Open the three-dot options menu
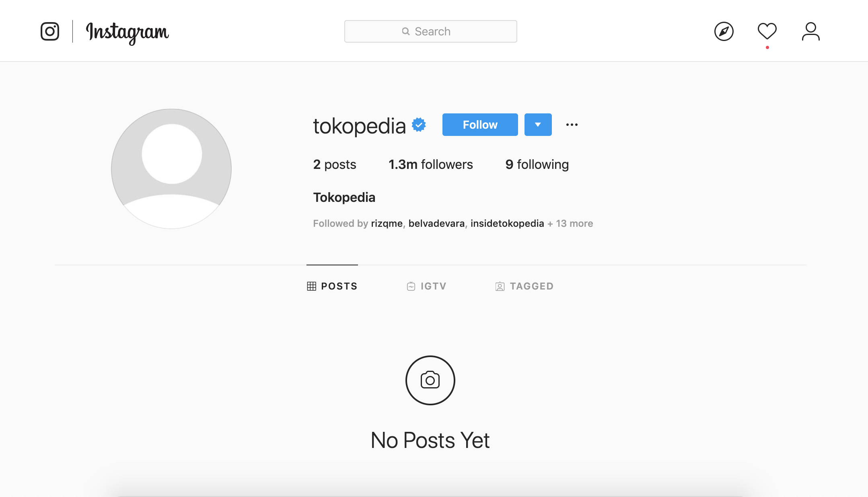868x497 pixels. coord(572,125)
